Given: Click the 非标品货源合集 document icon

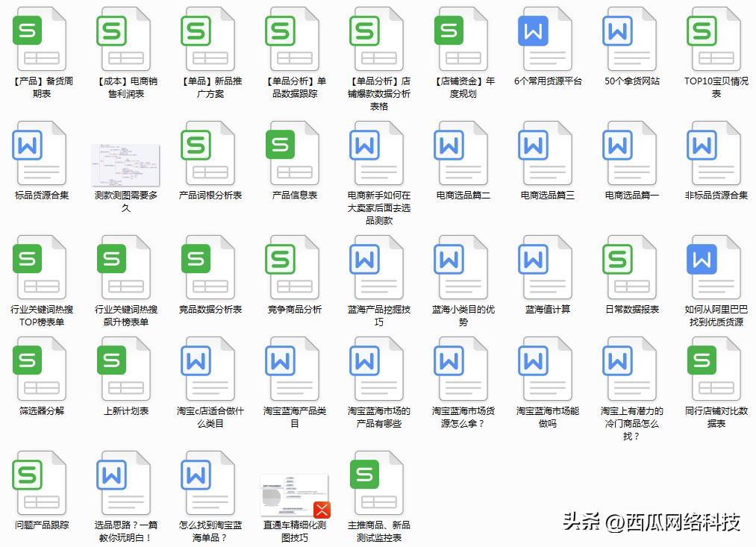Looking at the screenshot, I should coord(716,154).
